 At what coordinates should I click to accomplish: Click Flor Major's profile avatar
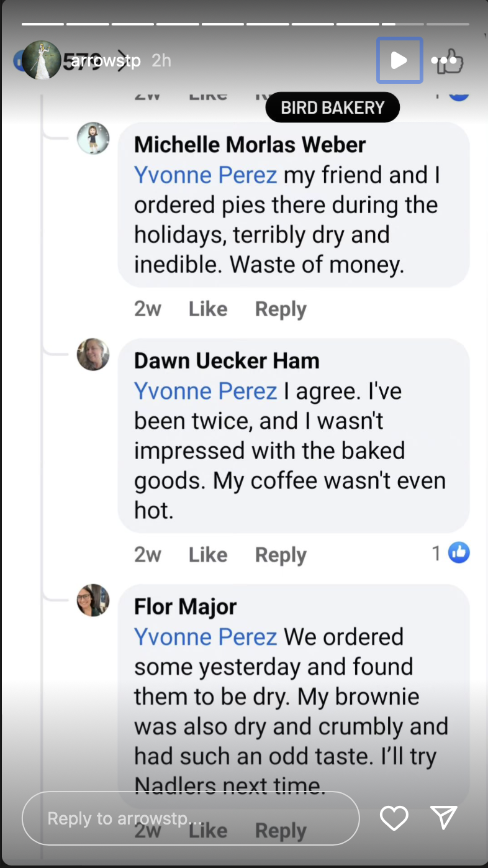tap(93, 600)
